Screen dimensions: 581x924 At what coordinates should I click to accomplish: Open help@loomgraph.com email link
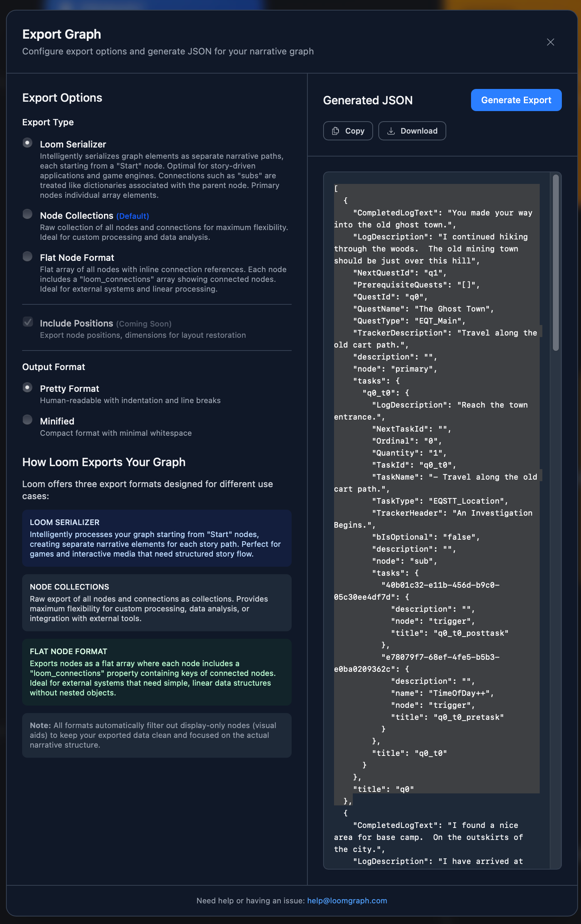347,901
